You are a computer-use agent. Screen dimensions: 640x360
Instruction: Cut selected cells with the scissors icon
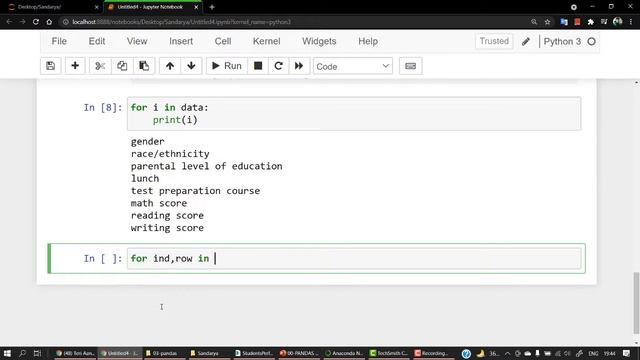point(100,66)
